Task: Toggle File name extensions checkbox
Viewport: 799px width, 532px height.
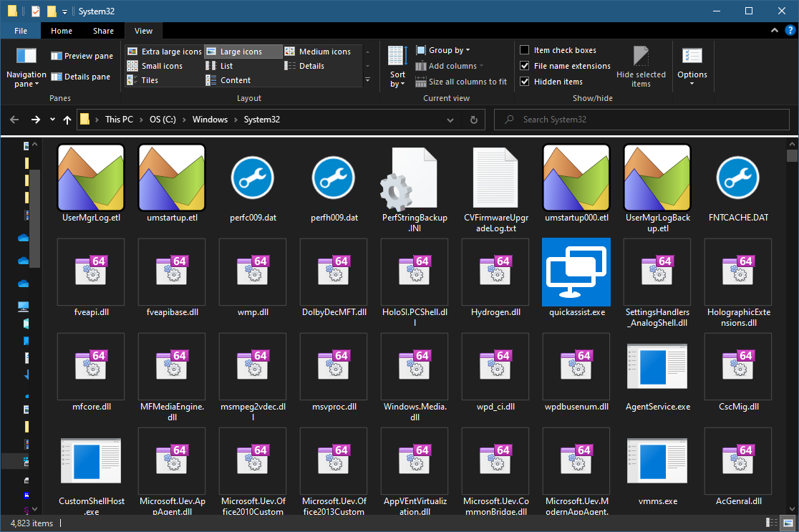Action: click(525, 66)
